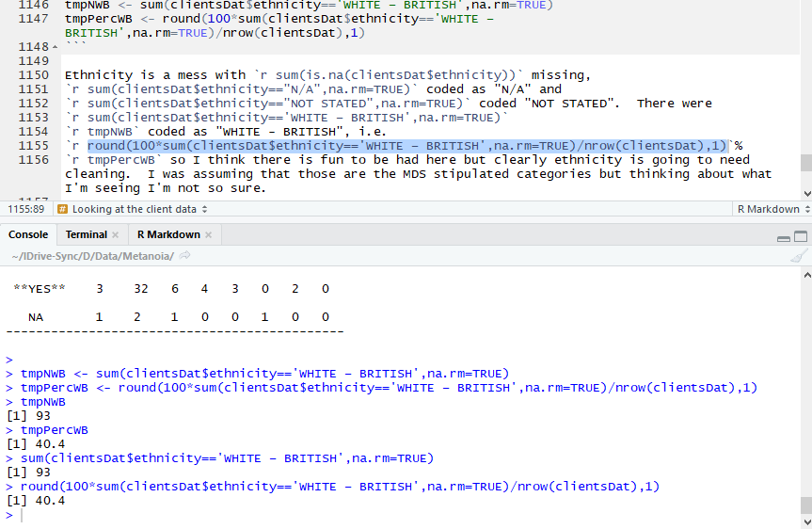
Task: Collapse the code chunk fold at line 1148
Action: click(x=55, y=47)
